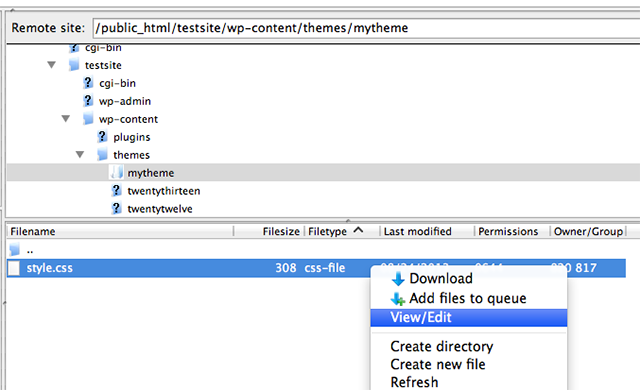Screen dimensions: 640x390
Task: Sort by the Permissions column header
Action: click(508, 231)
